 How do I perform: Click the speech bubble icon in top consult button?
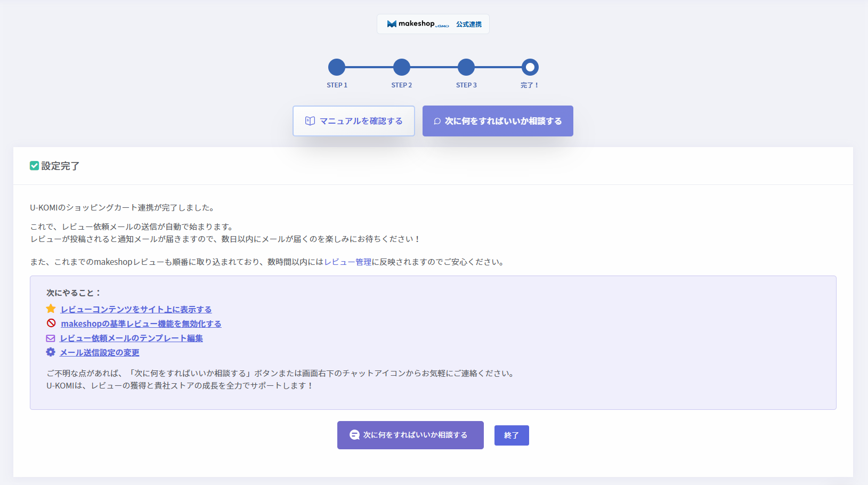coord(437,122)
